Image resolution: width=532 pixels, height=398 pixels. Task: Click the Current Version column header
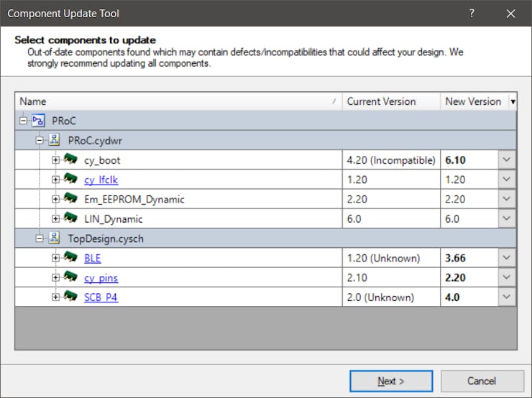[390, 101]
